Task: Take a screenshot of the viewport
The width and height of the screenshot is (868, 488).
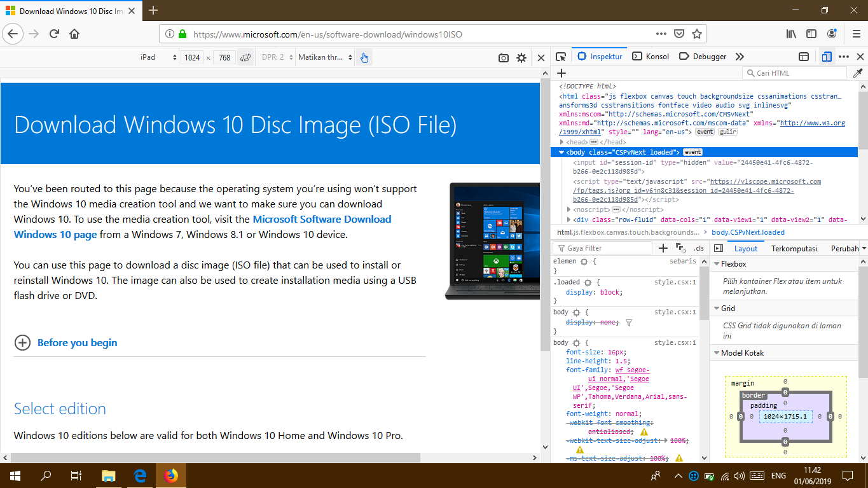Action: 504,58
